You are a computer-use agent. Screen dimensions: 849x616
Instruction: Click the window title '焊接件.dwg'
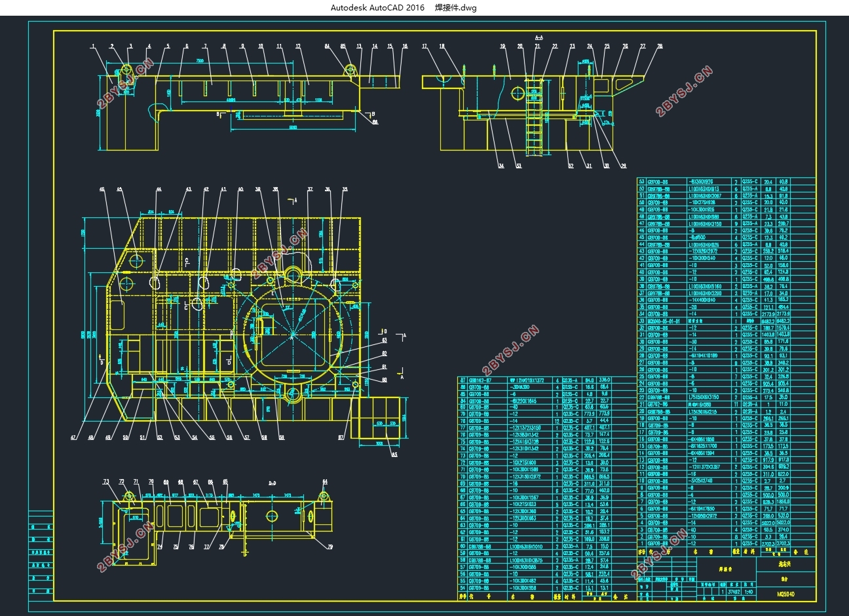pos(456,8)
